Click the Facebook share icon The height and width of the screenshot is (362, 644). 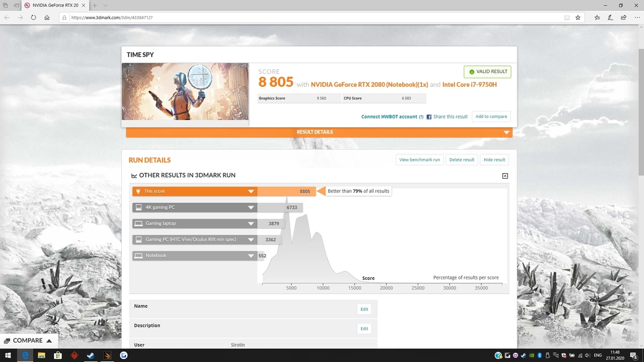point(429,116)
